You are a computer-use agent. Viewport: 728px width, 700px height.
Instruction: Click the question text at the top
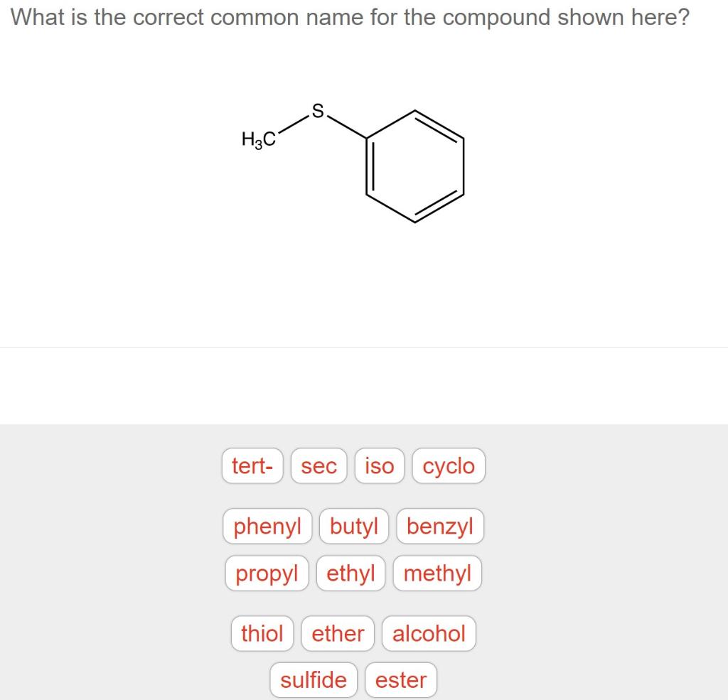[x=351, y=17]
